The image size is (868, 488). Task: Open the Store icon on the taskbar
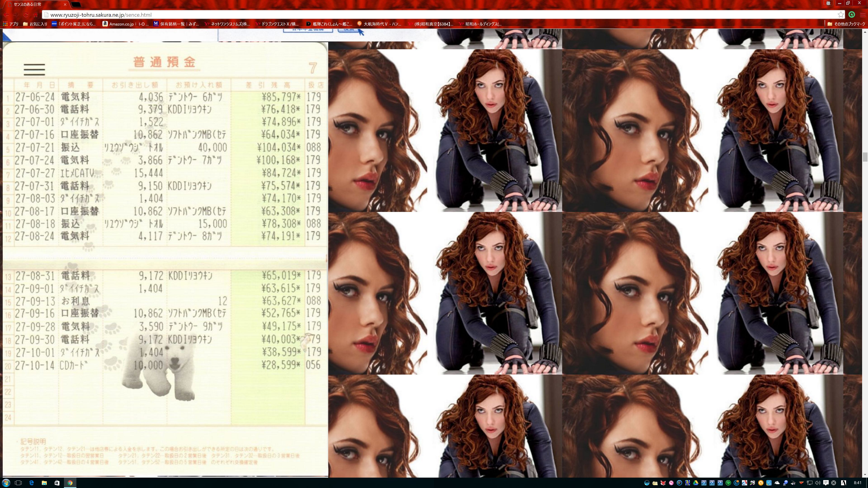click(x=57, y=483)
